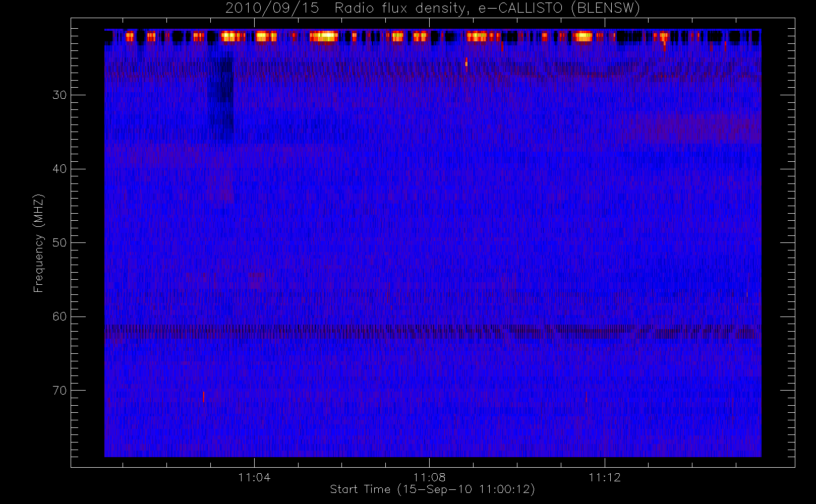Click the time tick label '11:08'
The width and height of the screenshot is (816, 504).
[x=429, y=477]
